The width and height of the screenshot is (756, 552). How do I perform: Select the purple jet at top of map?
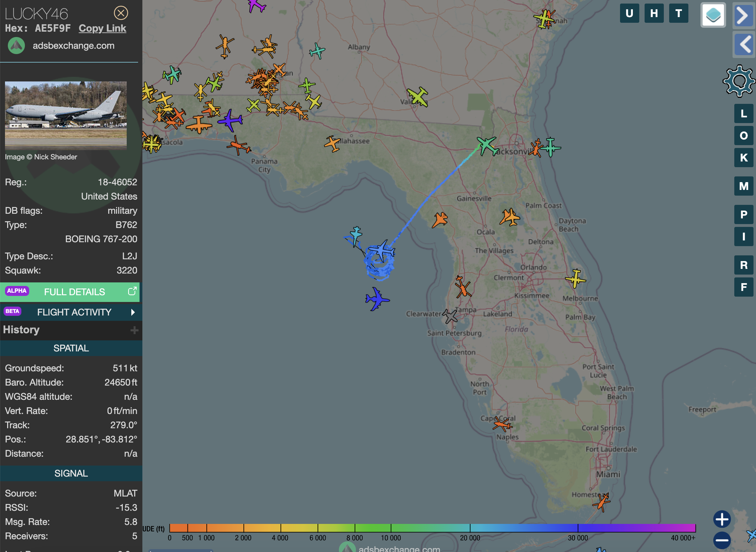[256, 5]
